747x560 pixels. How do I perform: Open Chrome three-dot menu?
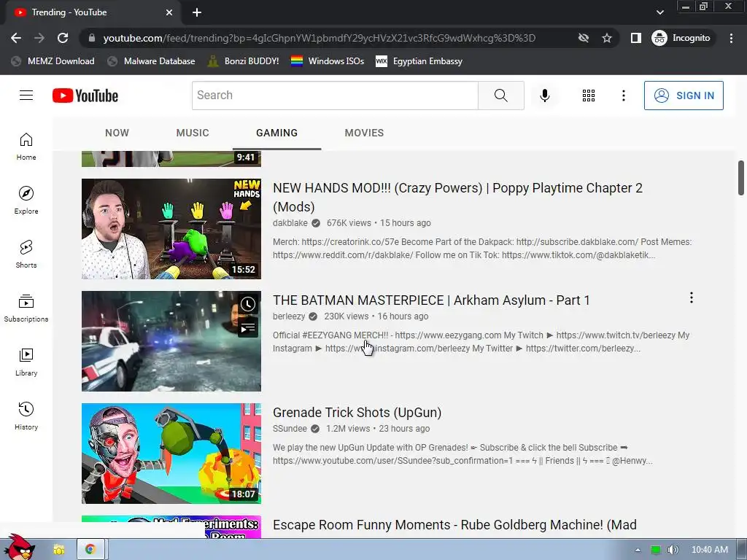(731, 38)
